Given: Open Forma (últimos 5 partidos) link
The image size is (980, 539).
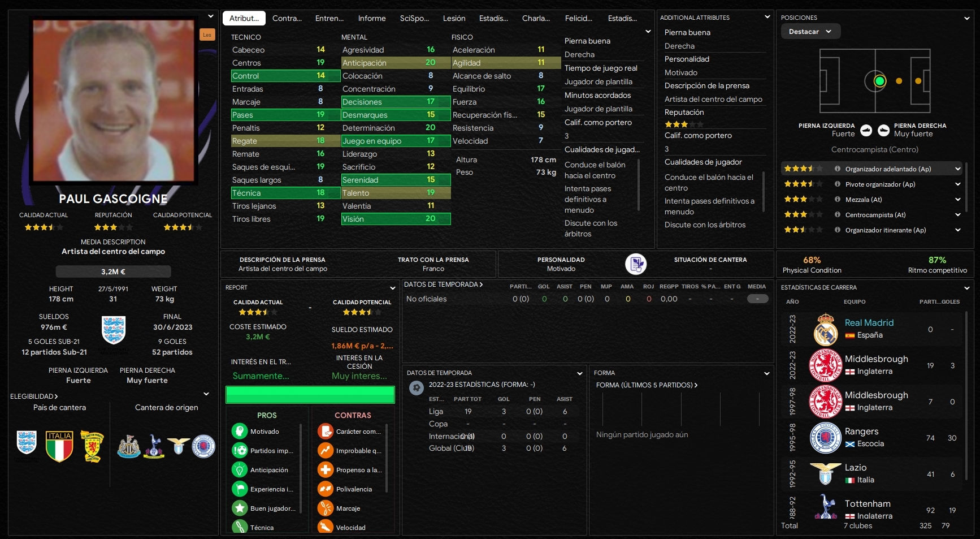Looking at the screenshot, I should (x=647, y=385).
